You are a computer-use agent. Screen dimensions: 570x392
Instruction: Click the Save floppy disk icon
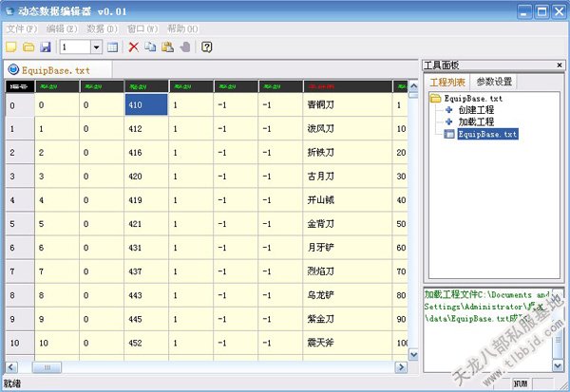tap(45, 47)
